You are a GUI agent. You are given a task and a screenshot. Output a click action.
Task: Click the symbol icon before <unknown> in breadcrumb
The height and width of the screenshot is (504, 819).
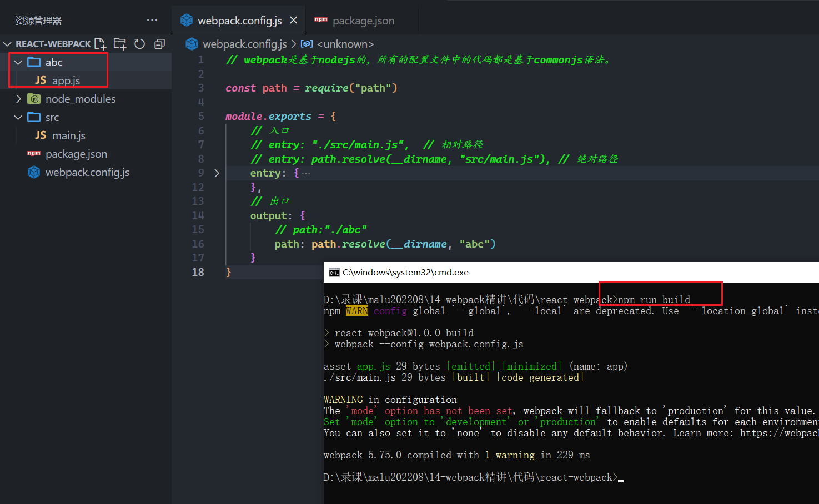pos(307,44)
